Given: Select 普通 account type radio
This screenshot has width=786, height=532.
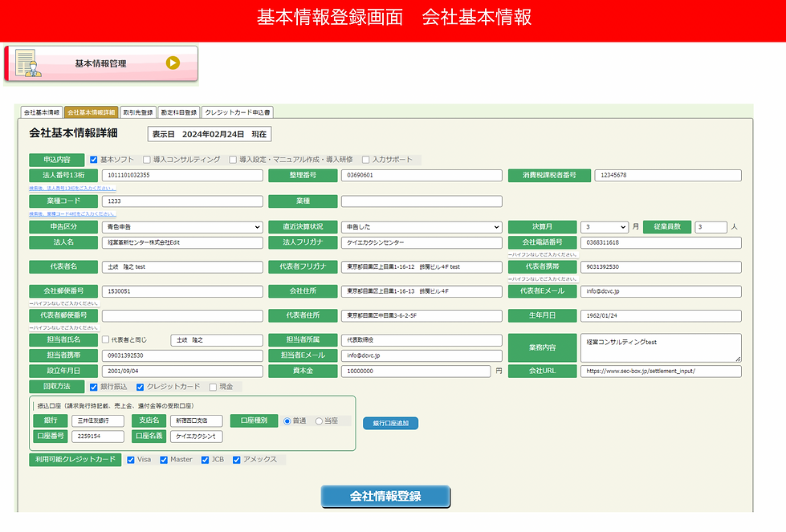Looking at the screenshot, I should [287, 421].
